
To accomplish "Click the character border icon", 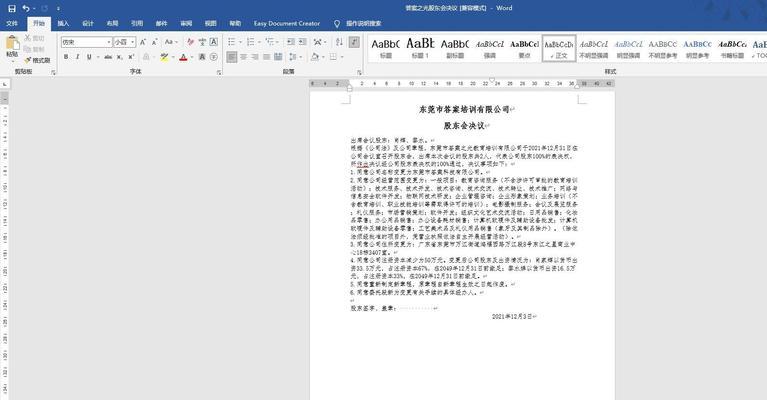I will (214, 43).
